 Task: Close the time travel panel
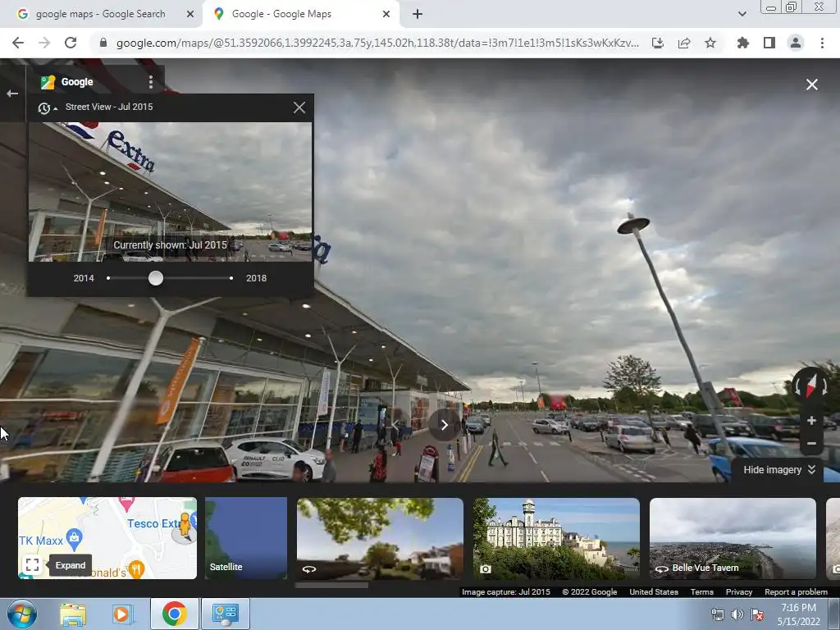pos(299,107)
